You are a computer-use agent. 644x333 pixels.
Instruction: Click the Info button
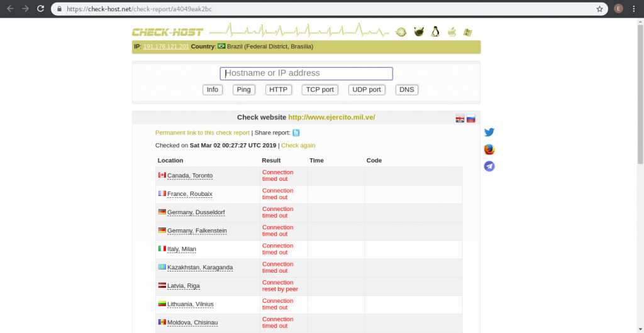(213, 90)
